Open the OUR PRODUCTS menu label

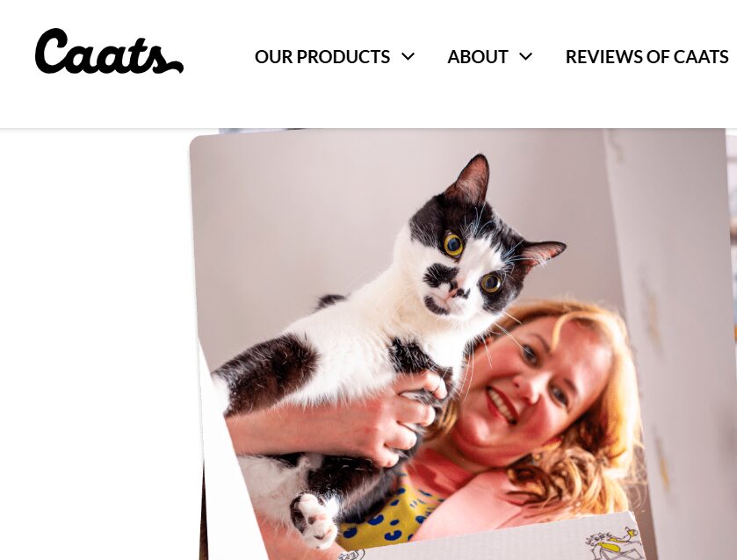322,57
